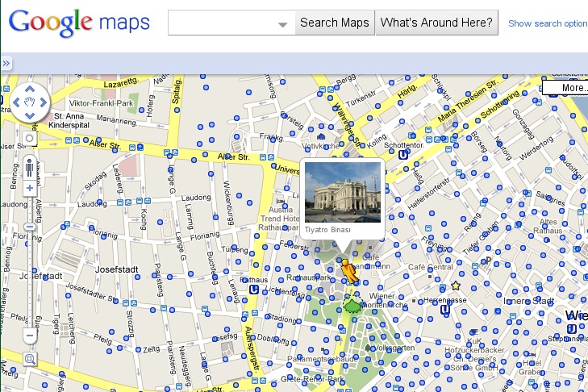This screenshot has height=392, width=588.
Task: Click the Hofzuckerbäcker label
Action: click(x=474, y=350)
